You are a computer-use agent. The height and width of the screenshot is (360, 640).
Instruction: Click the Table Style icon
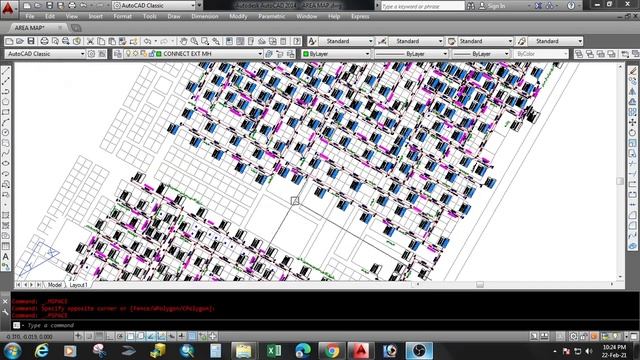[x=452, y=41]
